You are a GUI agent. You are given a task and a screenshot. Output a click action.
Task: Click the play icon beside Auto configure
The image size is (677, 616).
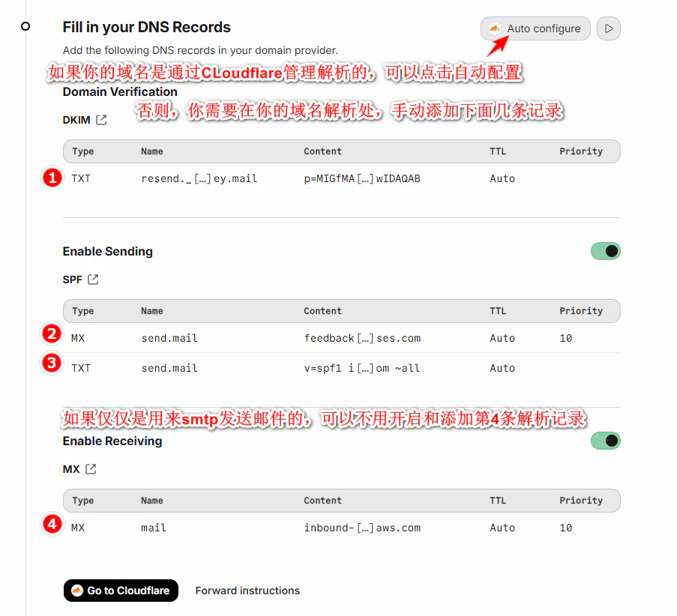pos(608,28)
